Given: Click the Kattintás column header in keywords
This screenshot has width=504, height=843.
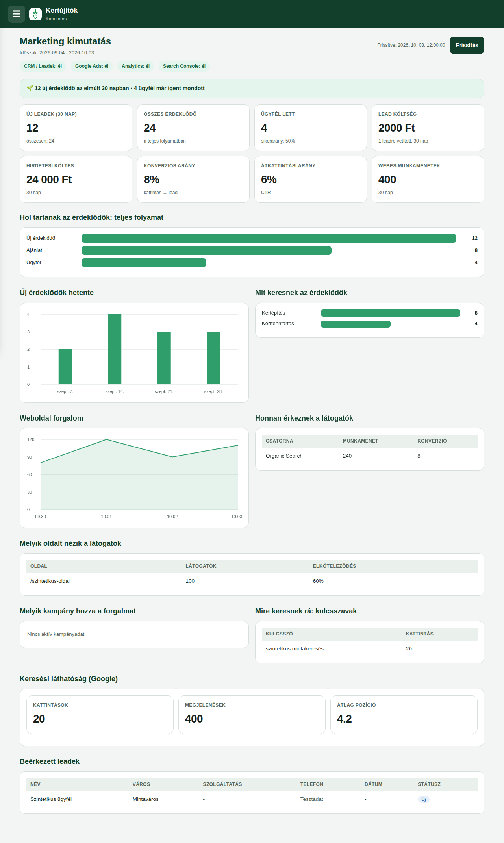Looking at the screenshot, I should [x=420, y=634].
